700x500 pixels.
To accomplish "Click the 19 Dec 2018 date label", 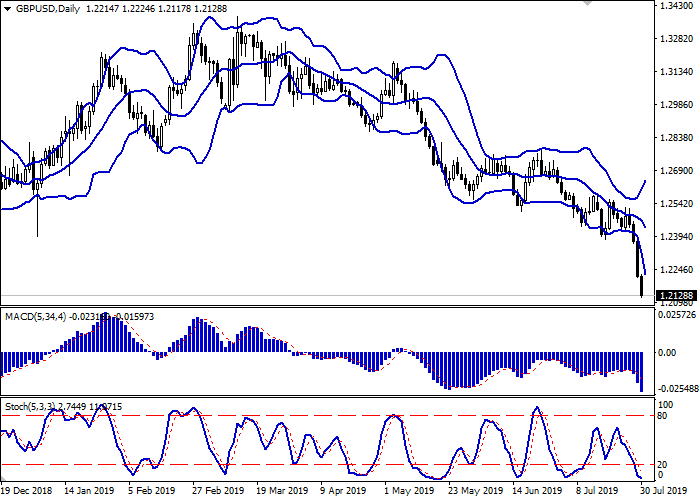I will pos(27,492).
